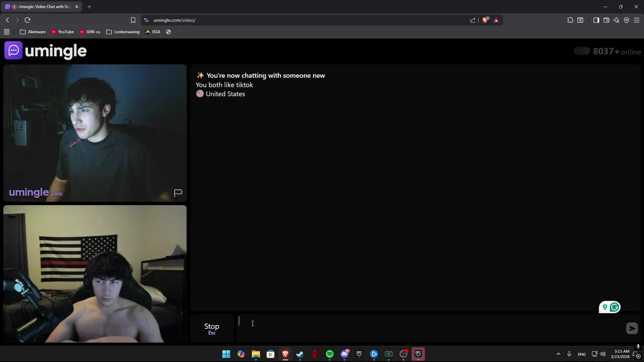
Task: Click the tab search icon in toolbar
Action: click(x=580, y=20)
